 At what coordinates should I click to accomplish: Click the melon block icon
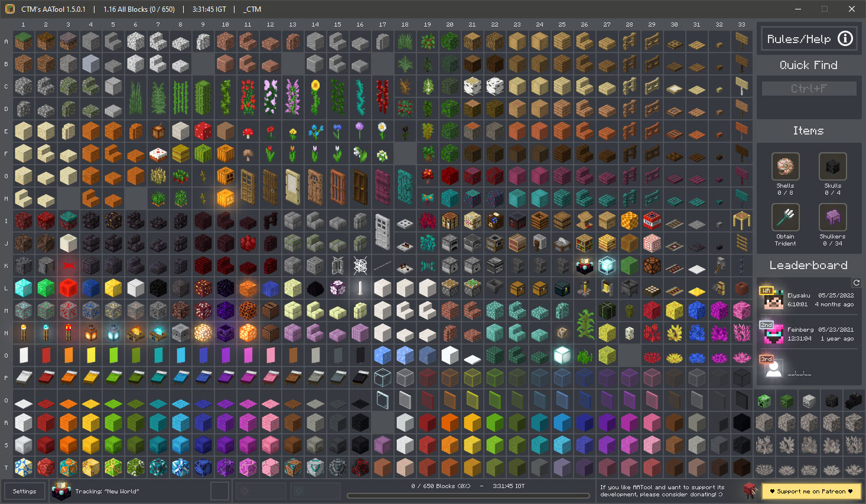click(x=203, y=153)
